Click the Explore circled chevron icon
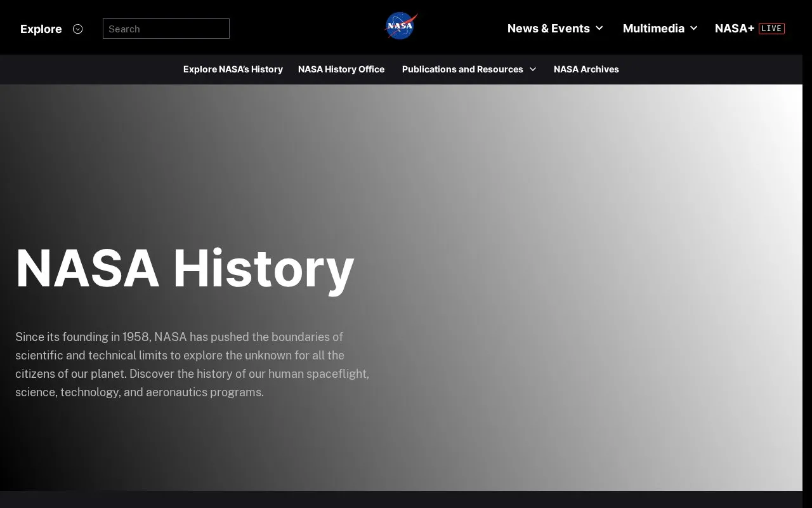Image resolution: width=812 pixels, height=508 pixels. coord(77,29)
